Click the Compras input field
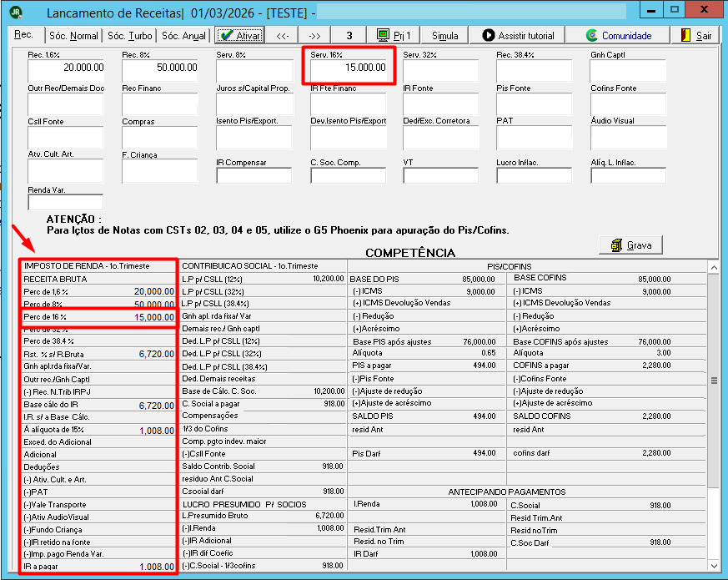 [160, 138]
